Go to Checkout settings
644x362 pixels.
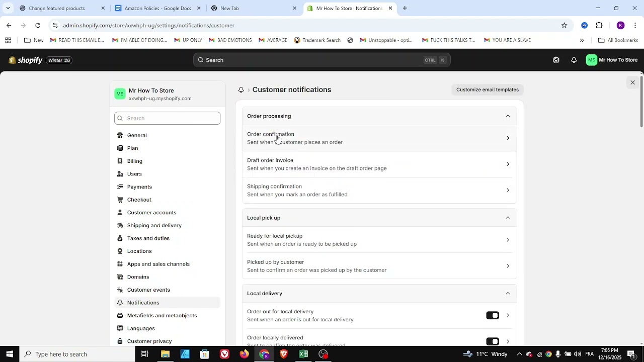pos(168,200)
